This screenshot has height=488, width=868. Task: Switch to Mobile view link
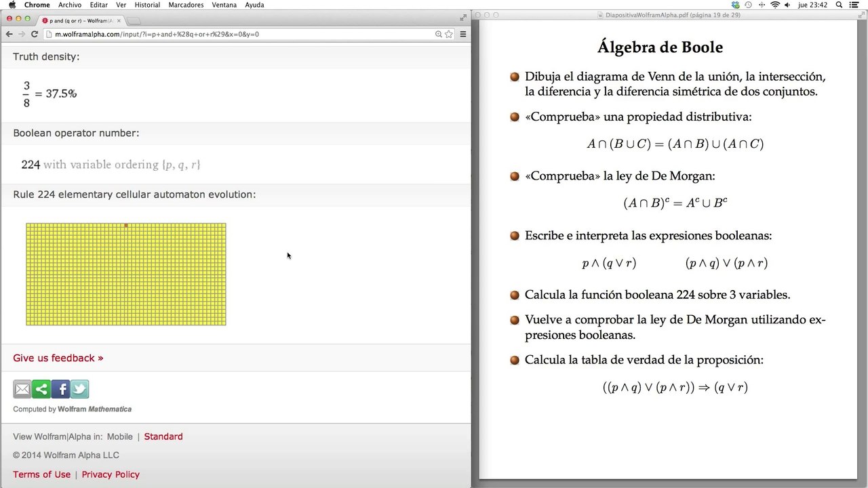click(120, 436)
